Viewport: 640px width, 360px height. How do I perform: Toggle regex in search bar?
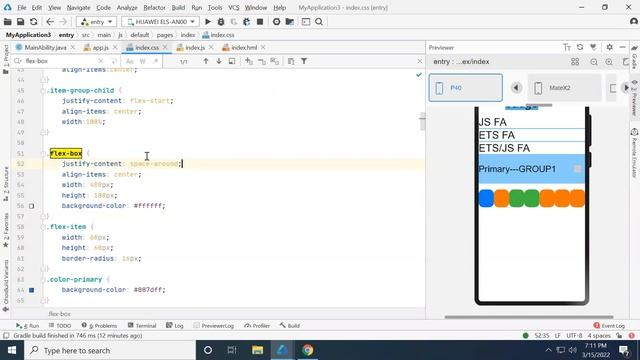point(156,61)
